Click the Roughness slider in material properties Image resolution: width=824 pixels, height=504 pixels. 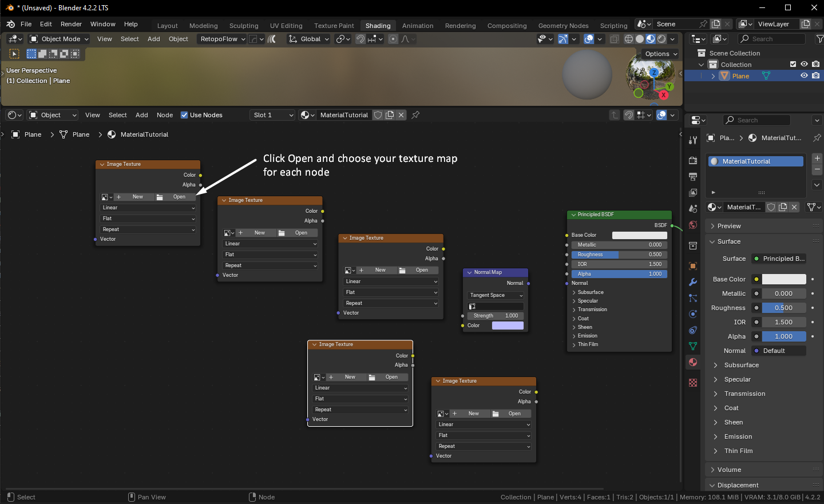tap(783, 308)
